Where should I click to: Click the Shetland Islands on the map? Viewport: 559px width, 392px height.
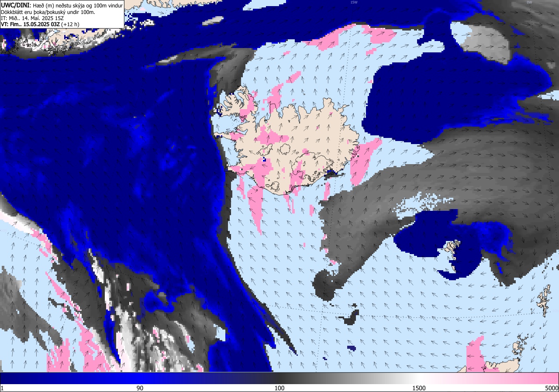544,301
